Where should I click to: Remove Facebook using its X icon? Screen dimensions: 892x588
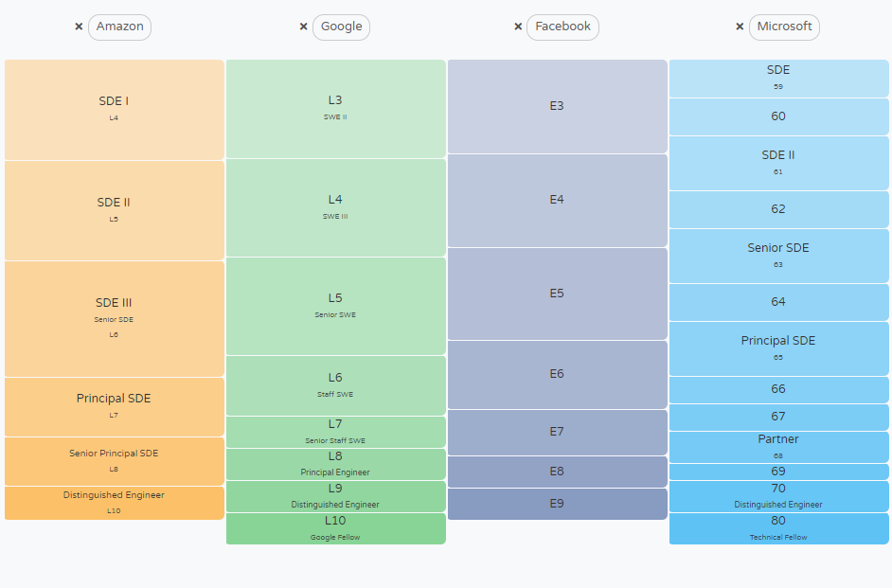pyautogui.click(x=518, y=27)
